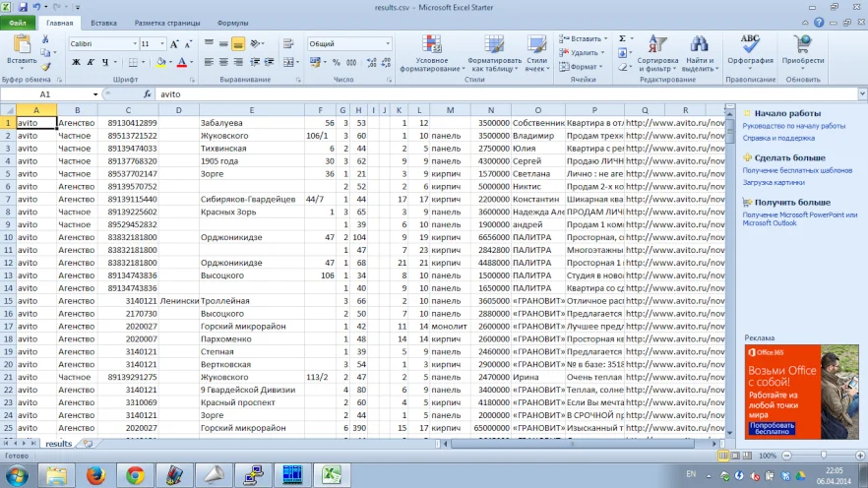Screen dimensions: 868x488
Task: Open the Файл menu tab
Action: (x=18, y=22)
